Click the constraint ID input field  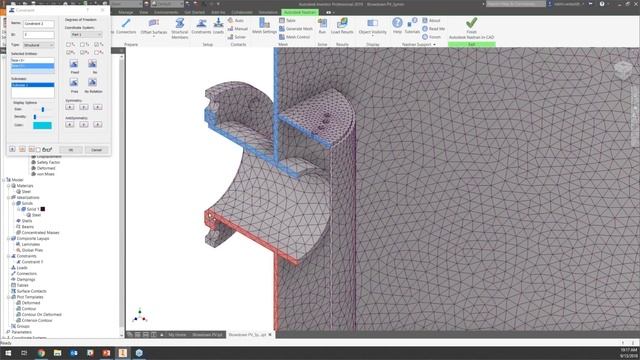click(38, 35)
